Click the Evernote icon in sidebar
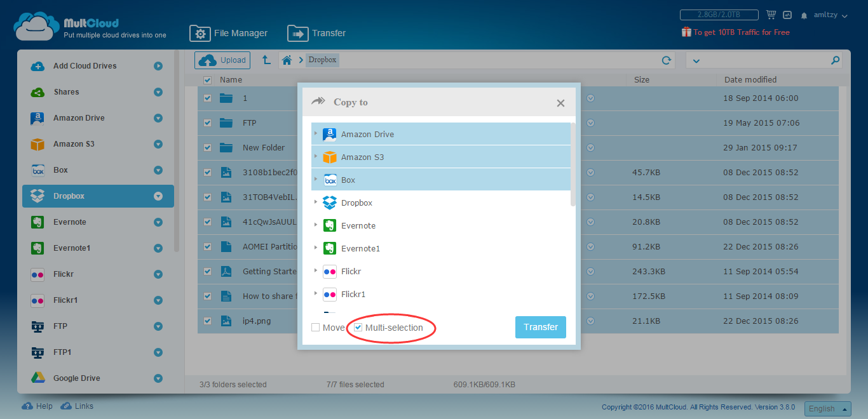 click(37, 222)
